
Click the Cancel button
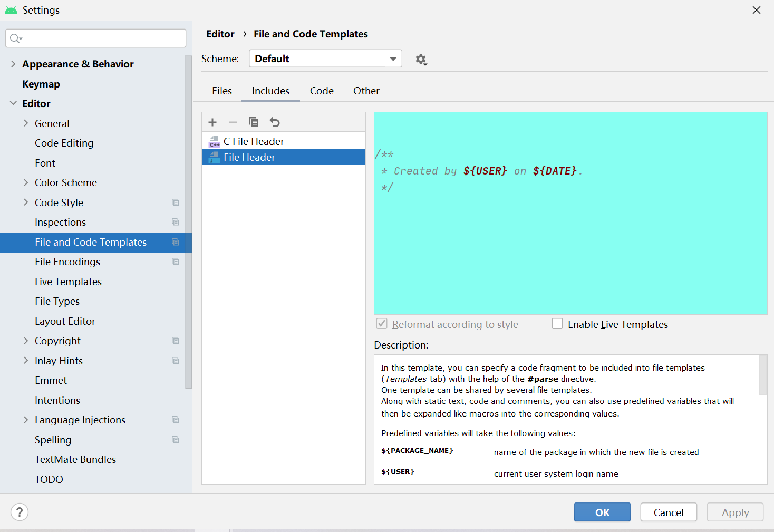(669, 512)
